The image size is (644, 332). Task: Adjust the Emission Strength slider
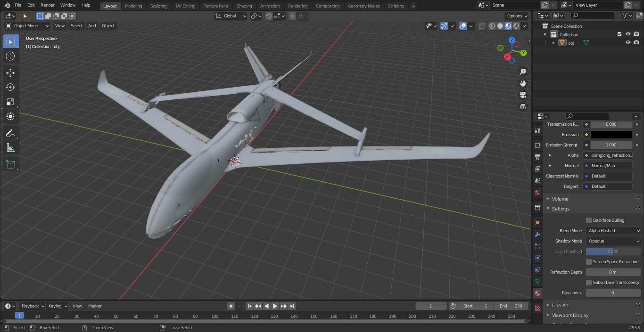tap(611, 145)
